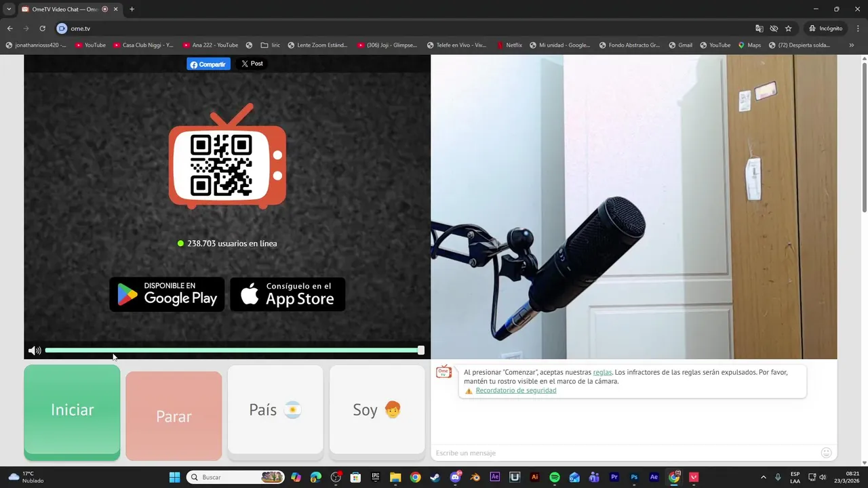This screenshot has height=488, width=868.
Task: Open the Chrome three-dots menu
Action: point(857,28)
